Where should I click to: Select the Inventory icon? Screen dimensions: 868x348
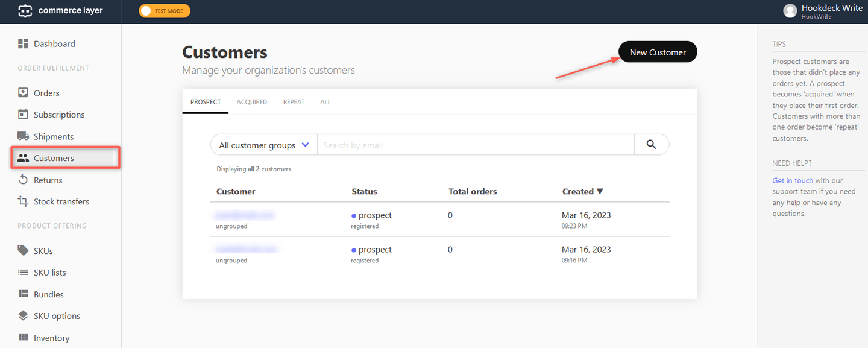(23, 337)
